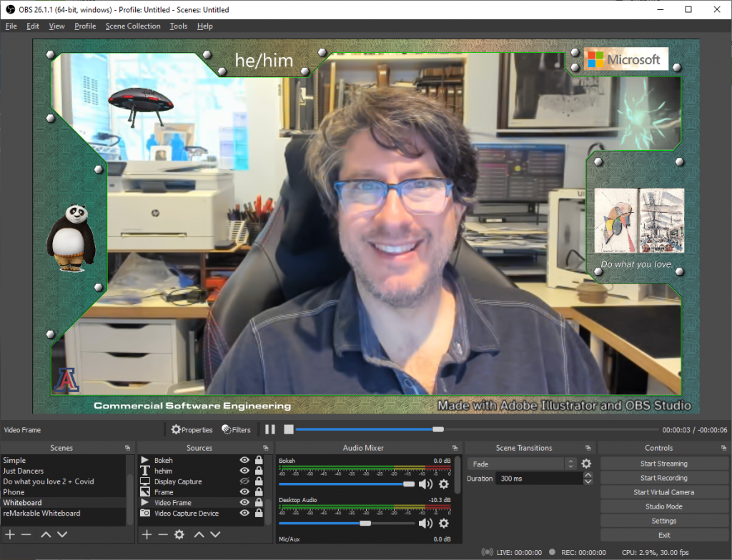The width and height of the screenshot is (732, 560).
Task: Hide the hehim text source
Action: (x=244, y=471)
